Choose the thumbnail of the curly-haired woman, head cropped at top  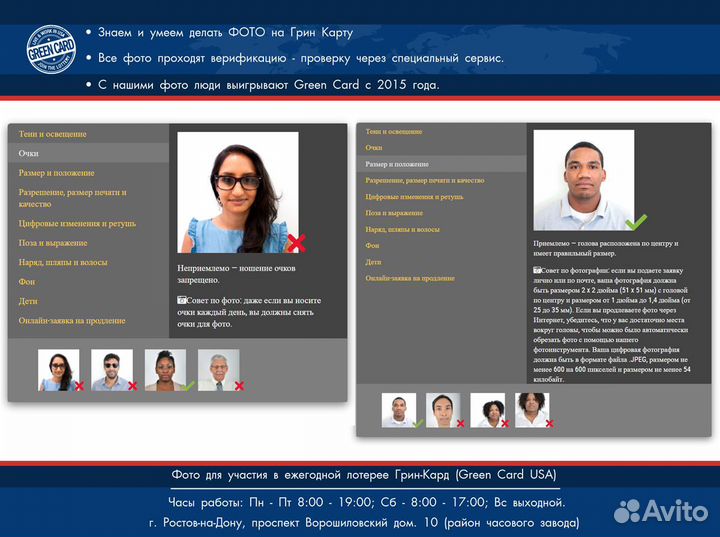[532, 410]
